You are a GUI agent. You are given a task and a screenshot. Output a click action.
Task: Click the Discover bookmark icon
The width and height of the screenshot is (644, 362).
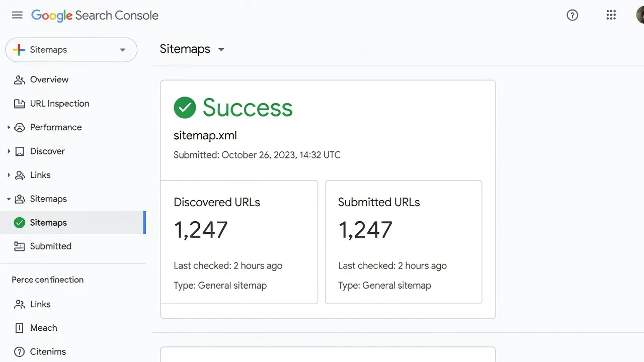20,151
